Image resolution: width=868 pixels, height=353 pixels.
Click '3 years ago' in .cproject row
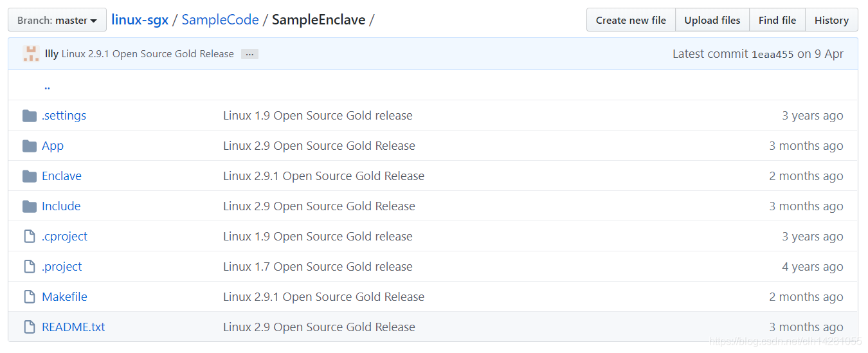pos(812,237)
